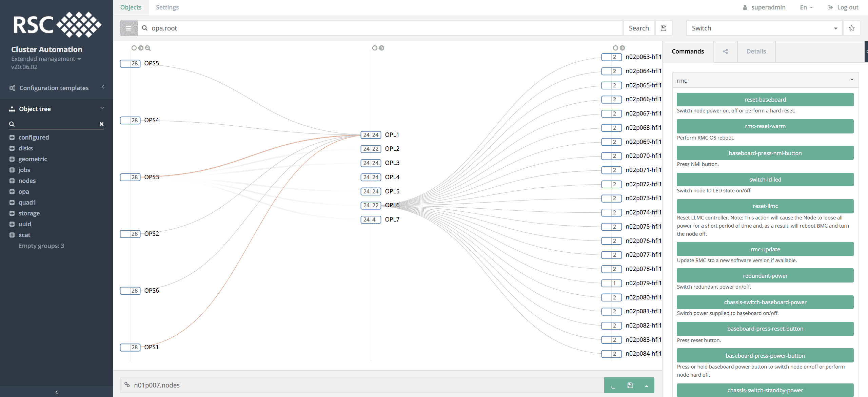Expand the nodes group in object tree
This screenshot has height=397, width=868.
[x=12, y=181]
